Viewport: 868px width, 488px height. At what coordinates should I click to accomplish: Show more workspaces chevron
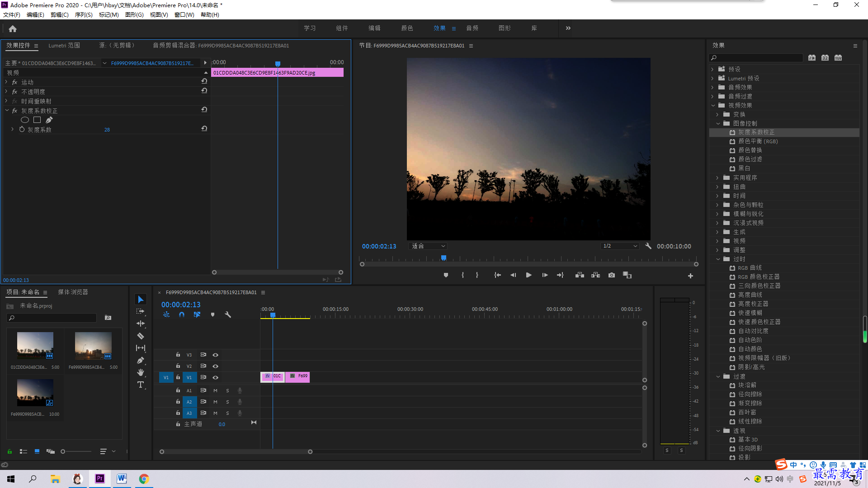pyautogui.click(x=568, y=28)
